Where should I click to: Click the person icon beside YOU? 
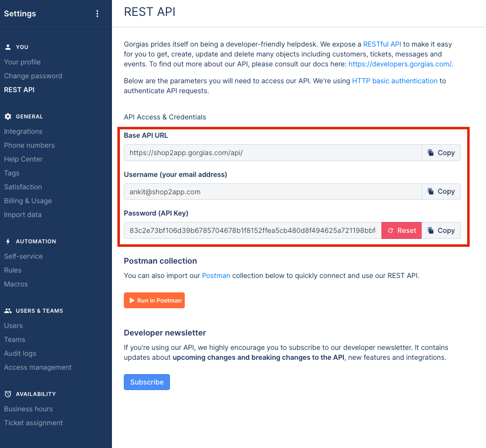[x=8, y=47]
